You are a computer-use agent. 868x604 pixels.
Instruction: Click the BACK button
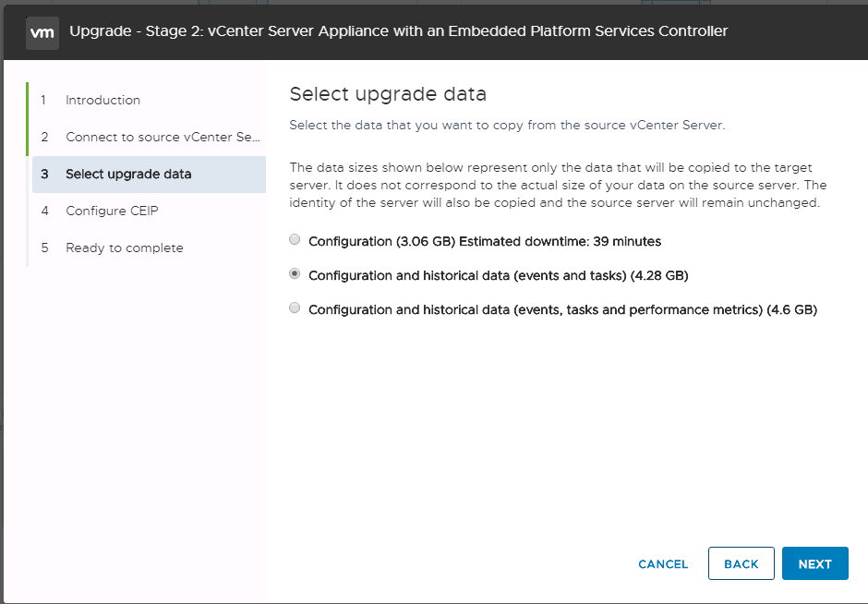[741, 563]
